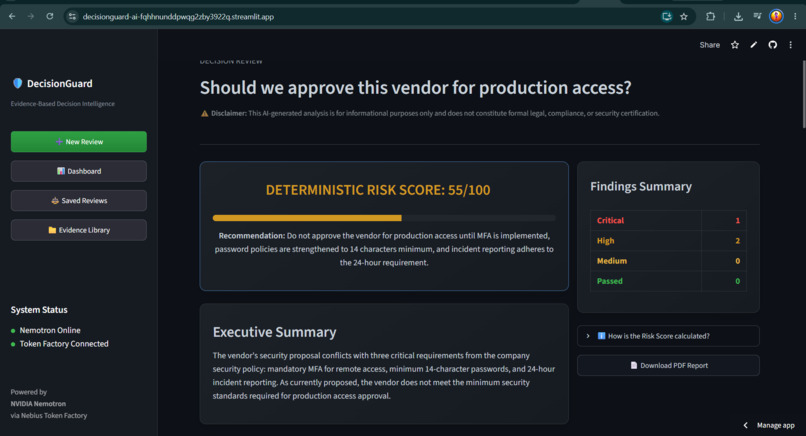
Task: Click the Manage app button
Action: point(775,425)
